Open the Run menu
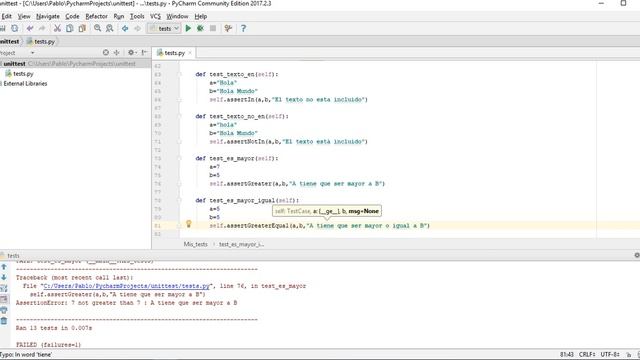This screenshot has width=640, height=360. tap(119, 16)
